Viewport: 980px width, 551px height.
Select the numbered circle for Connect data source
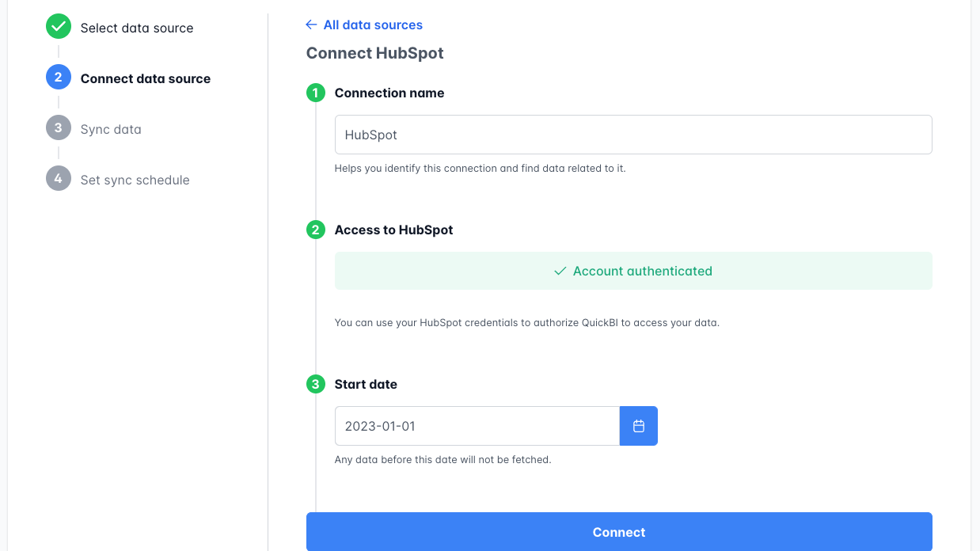[58, 77]
